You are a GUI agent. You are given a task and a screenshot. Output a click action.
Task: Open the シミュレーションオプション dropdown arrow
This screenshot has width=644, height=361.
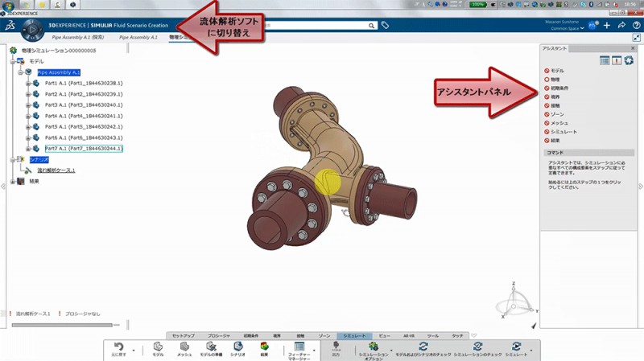(x=391, y=351)
